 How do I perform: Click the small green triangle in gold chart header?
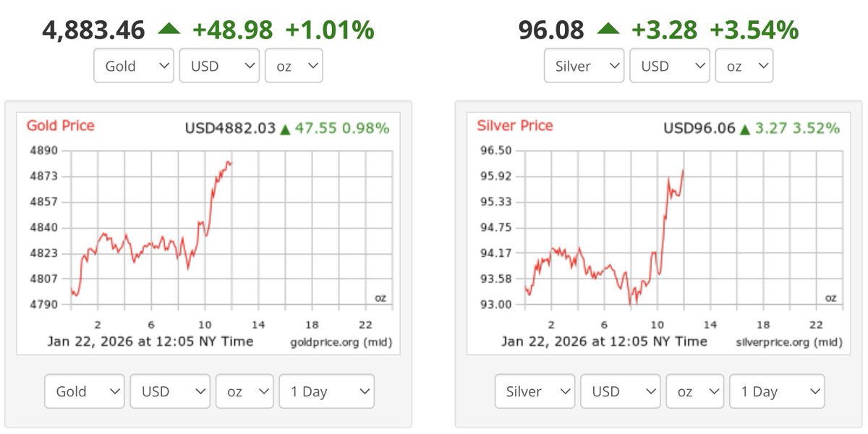point(285,129)
